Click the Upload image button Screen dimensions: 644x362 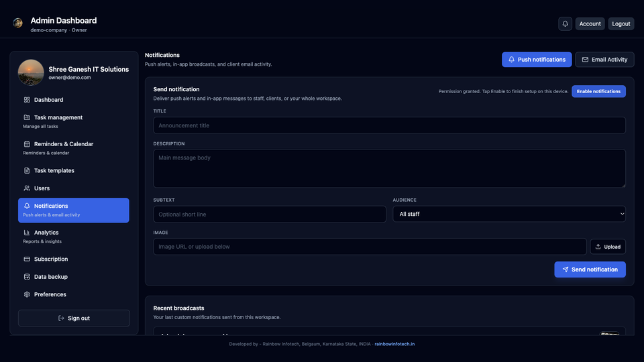608,247
